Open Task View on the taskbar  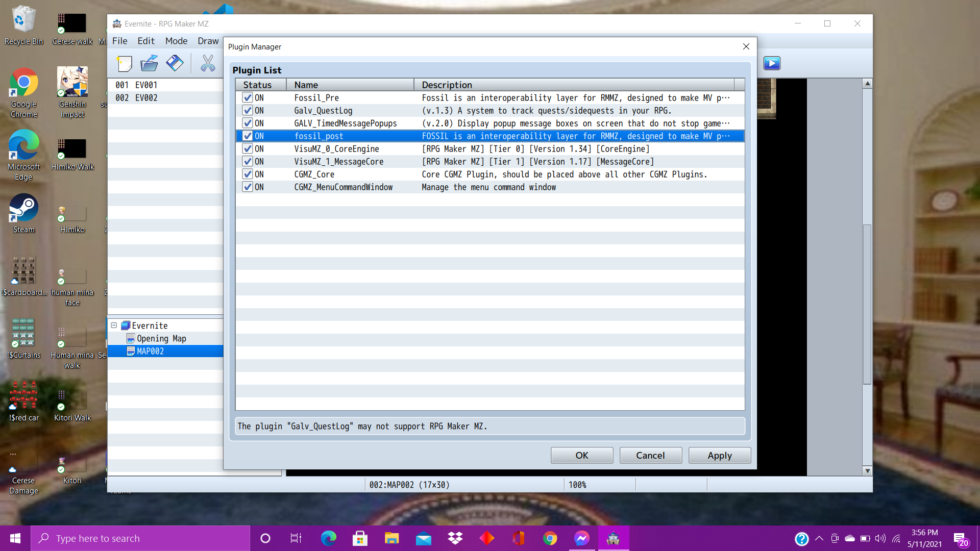point(296,538)
